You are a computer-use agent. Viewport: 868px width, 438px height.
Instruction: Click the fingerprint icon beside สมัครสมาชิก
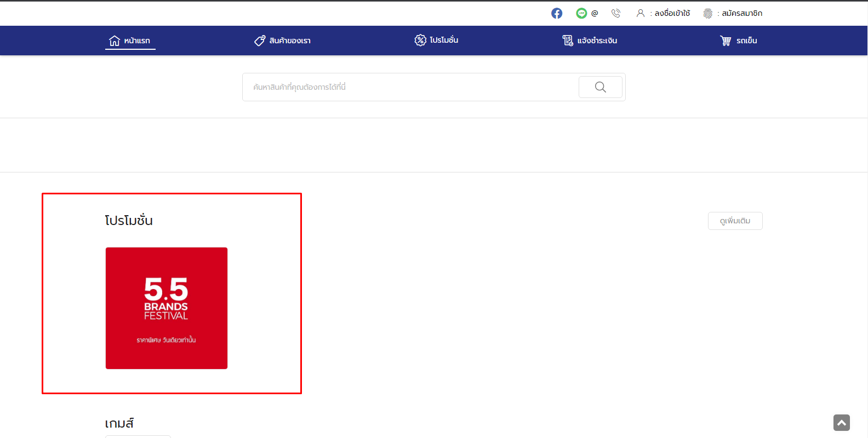[707, 13]
